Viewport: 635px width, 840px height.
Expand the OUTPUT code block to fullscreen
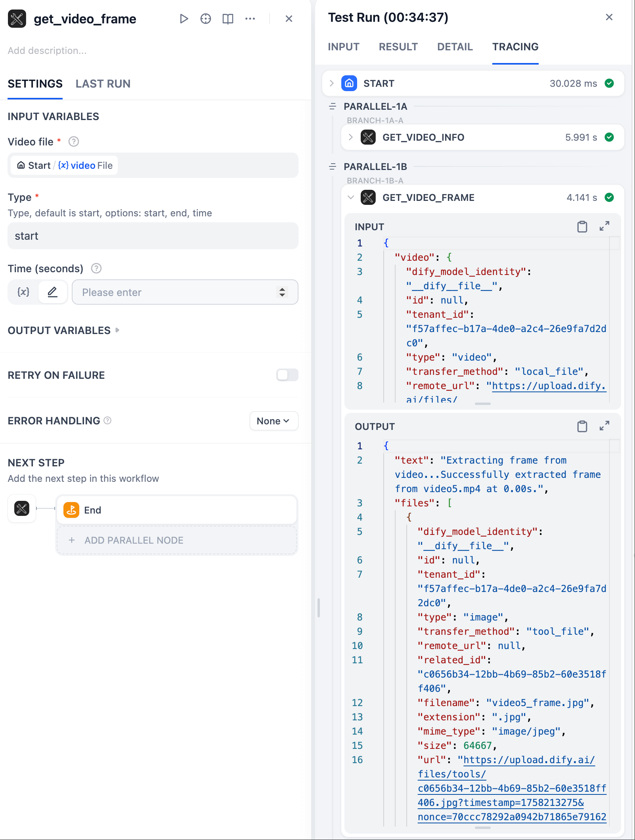pyautogui.click(x=604, y=426)
